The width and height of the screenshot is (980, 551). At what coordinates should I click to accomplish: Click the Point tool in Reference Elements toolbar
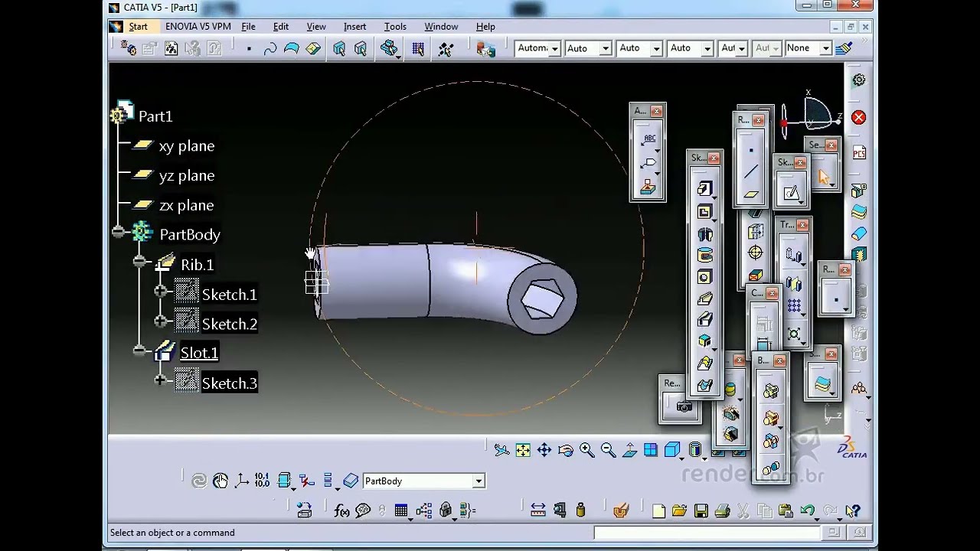[751, 151]
